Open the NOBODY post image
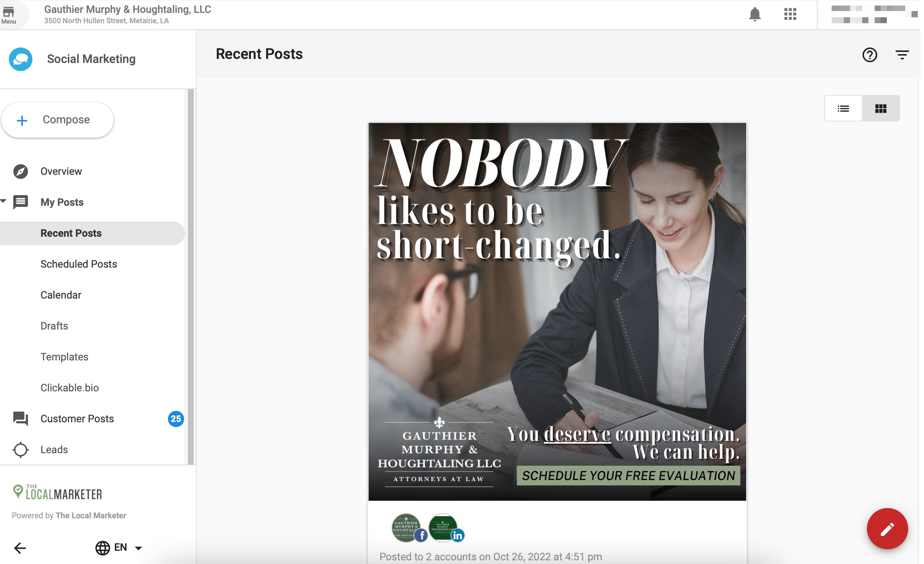Viewport: 924px width, 564px height. (x=559, y=313)
